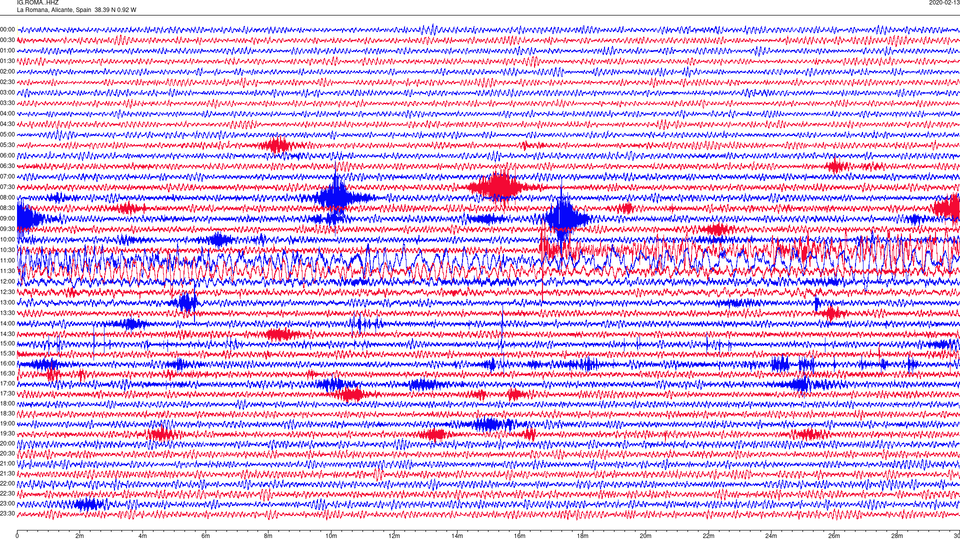Click the 15:00 time label
The width and height of the screenshot is (960, 540).
coord(7,343)
